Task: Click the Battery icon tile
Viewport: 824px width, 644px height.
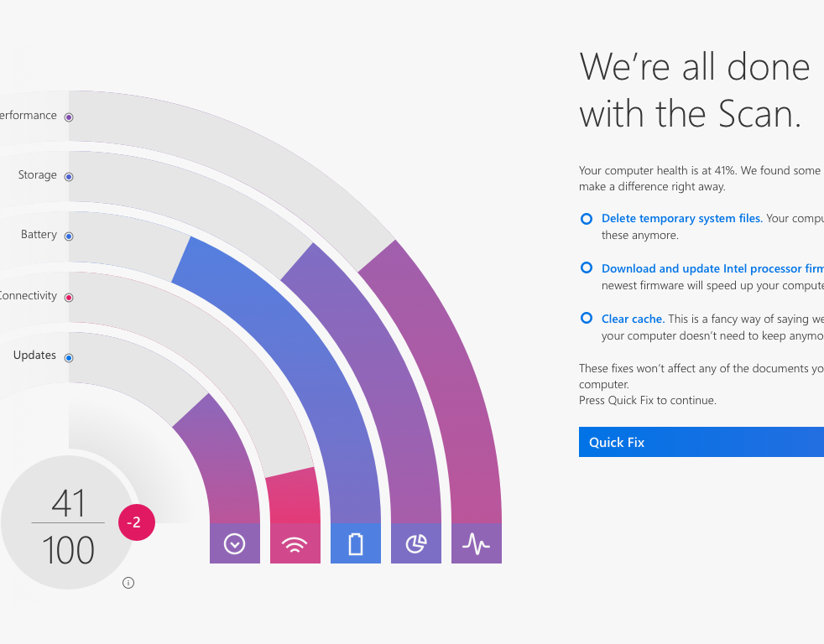Action: [355, 543]
